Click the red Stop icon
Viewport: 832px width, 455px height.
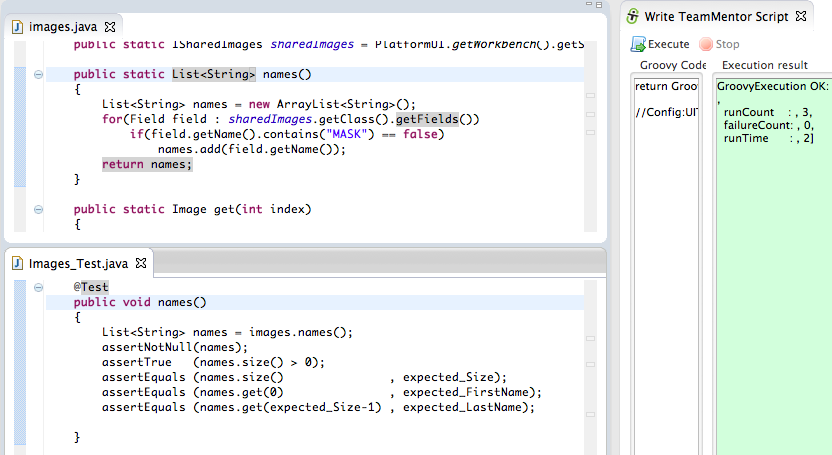point(706,44)
